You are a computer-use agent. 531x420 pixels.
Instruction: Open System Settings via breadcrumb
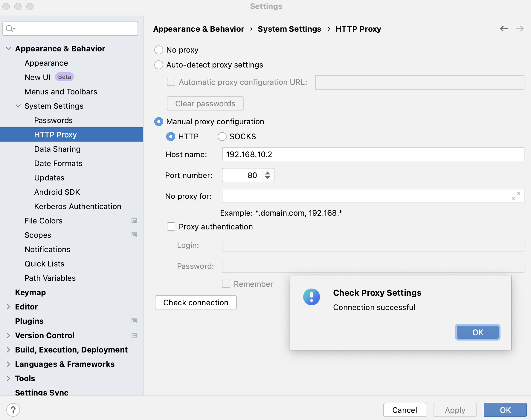tap(289, 29)
